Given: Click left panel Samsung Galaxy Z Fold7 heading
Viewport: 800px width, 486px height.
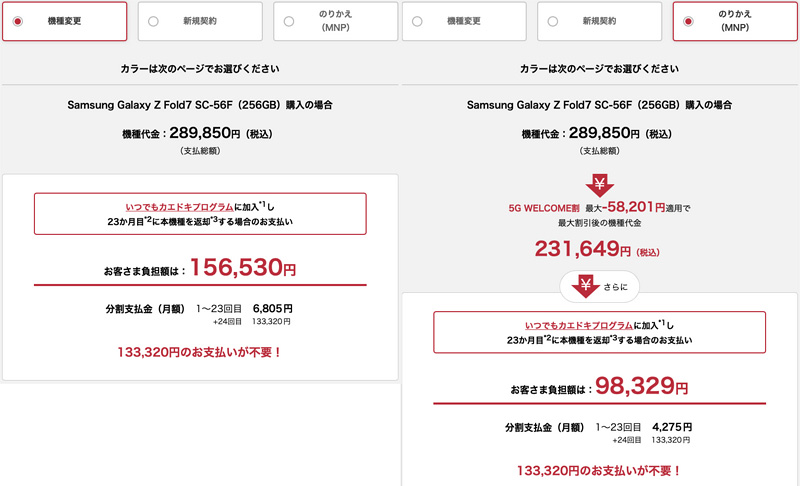Looking at the screenshot, I should coord(200,105).
